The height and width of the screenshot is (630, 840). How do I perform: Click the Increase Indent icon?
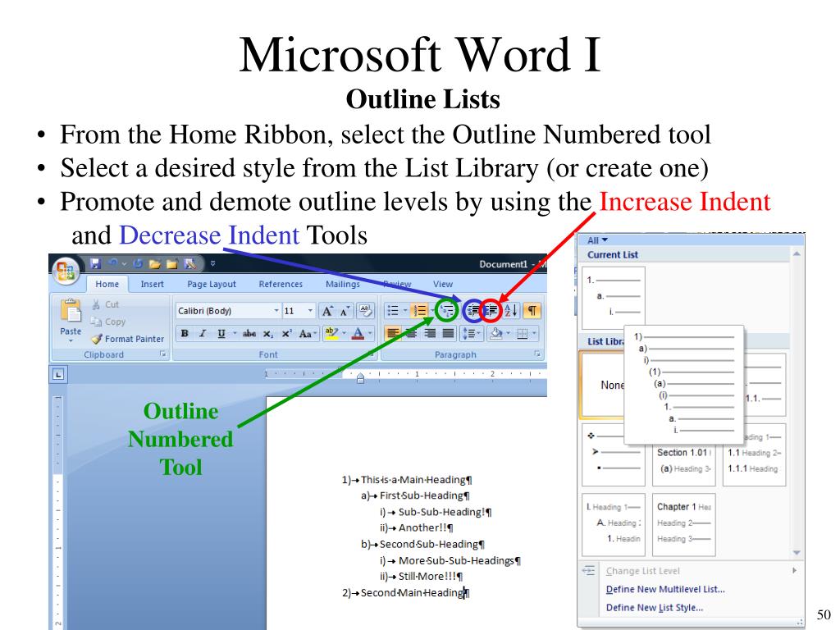point(491,311)
